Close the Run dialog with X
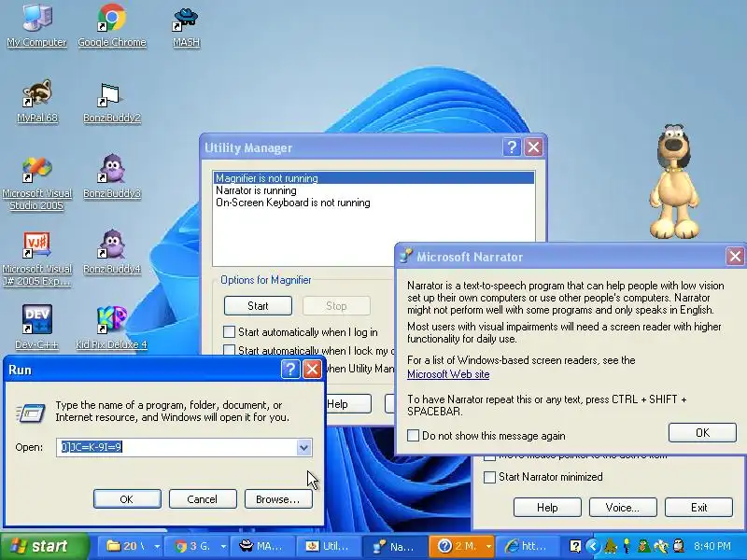Screen dimensions: 747x560 click(x=312, y=369)
